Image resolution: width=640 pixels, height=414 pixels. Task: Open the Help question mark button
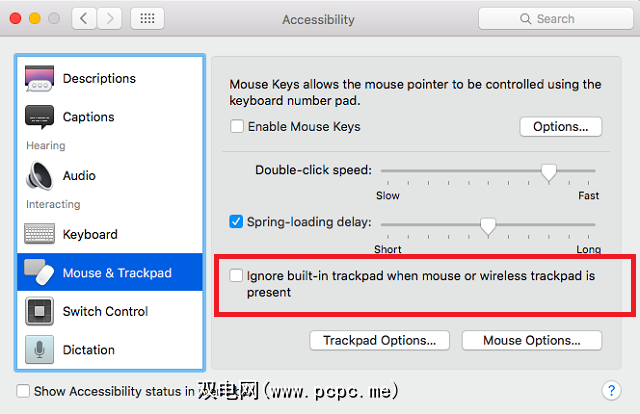tap(611, 391)
